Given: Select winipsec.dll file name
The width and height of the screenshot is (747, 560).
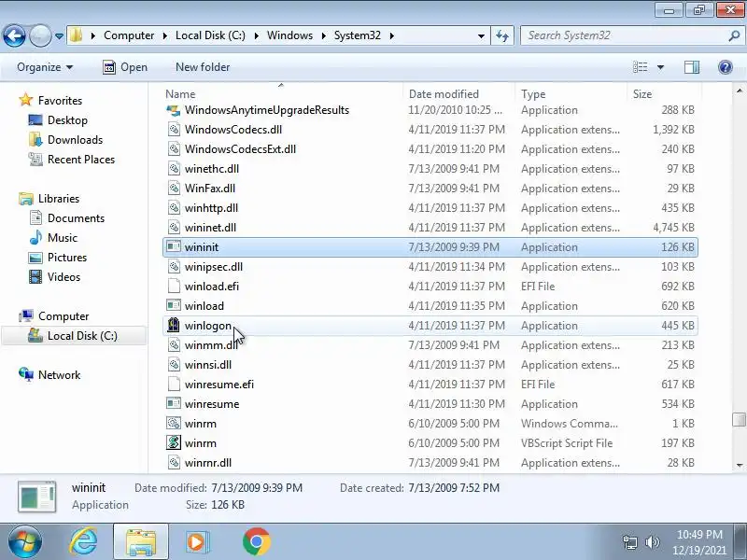Looking at the screenshot, I should (x=214, y=267).
